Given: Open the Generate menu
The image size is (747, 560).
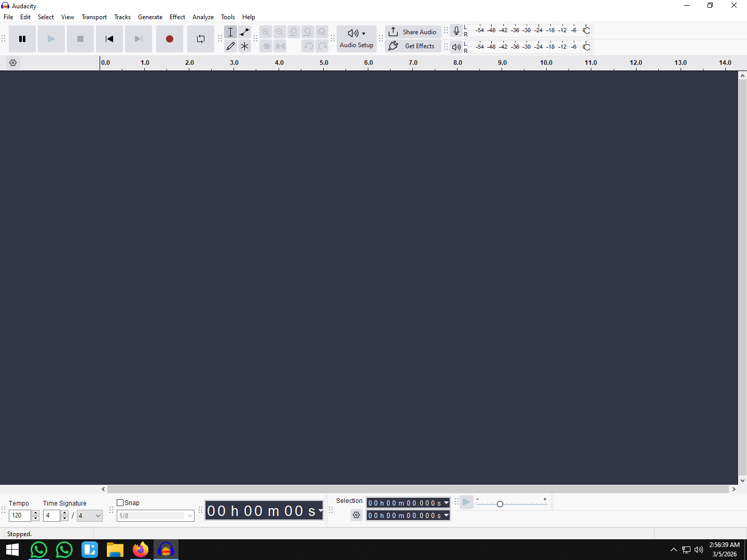Looking at the screenshot, I should (150, 17).
